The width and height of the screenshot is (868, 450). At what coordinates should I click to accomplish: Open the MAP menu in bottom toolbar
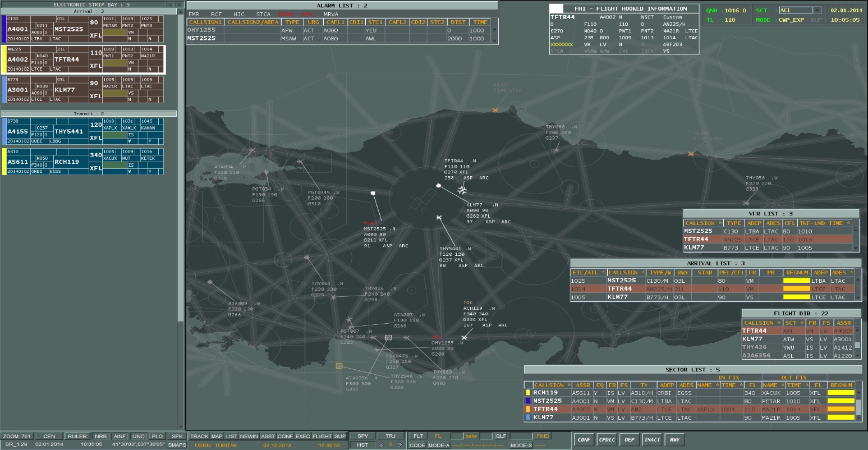click(x=217, y=436)
